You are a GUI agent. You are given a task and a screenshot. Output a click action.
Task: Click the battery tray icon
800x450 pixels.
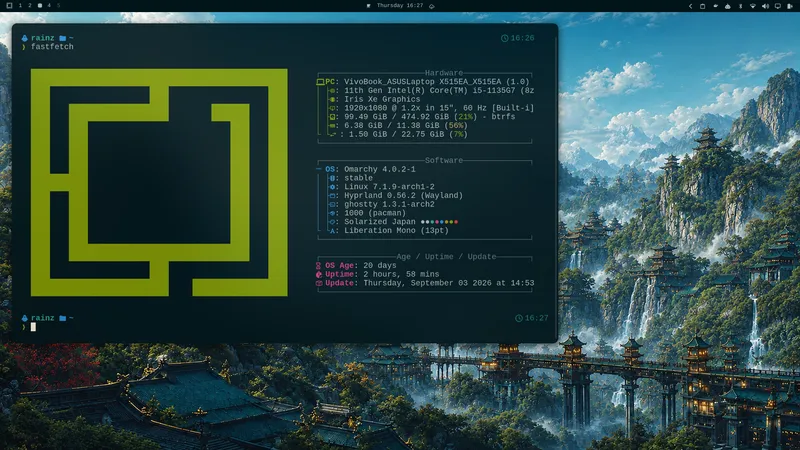[x=790, y=6]
